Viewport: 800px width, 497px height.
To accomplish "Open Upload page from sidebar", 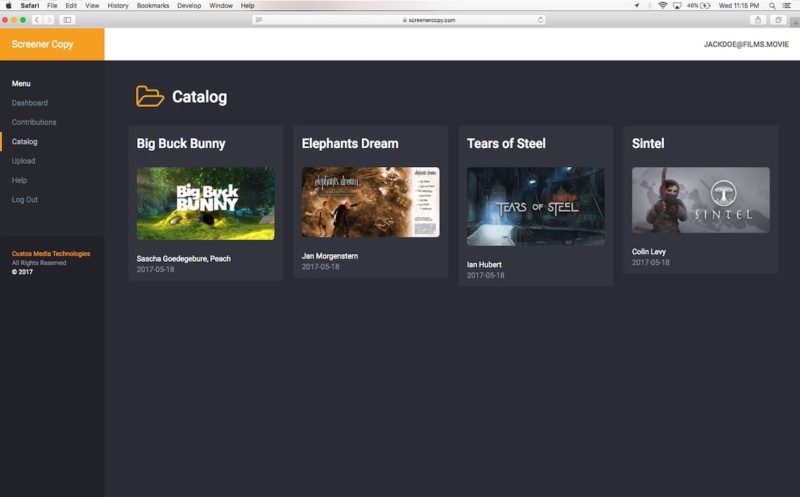I will [23, 161].
